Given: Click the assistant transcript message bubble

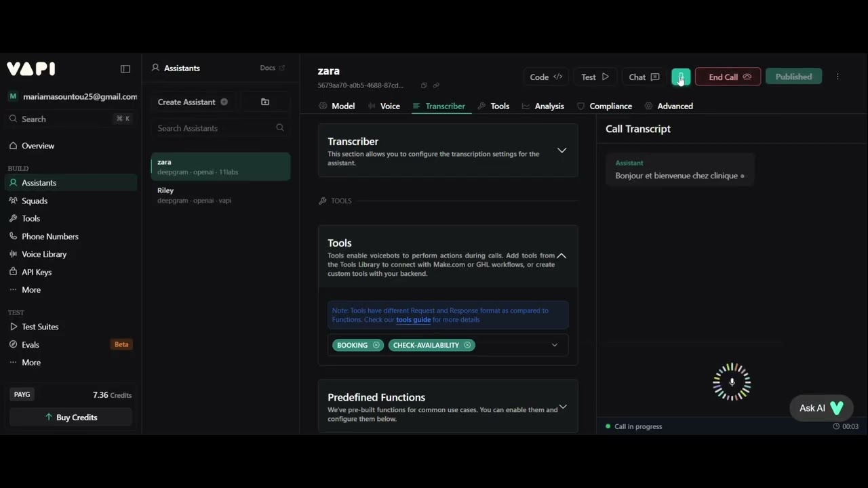Looking at the screenshot, I should 680,170.
